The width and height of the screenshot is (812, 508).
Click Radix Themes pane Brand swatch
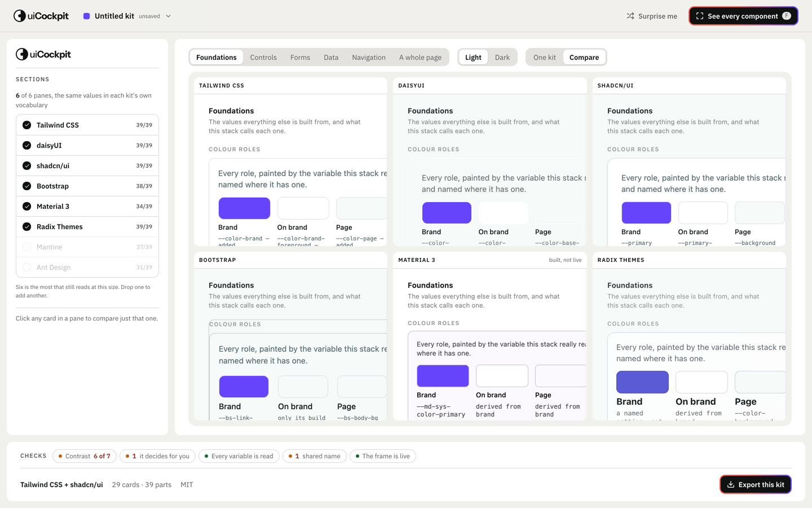point(642,382)
